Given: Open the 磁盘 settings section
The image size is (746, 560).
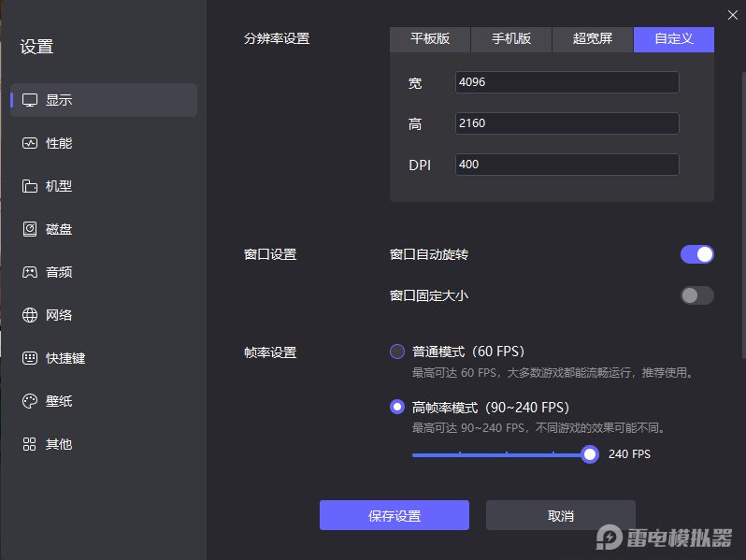Looking at the screenshot, I should [104, 229].
